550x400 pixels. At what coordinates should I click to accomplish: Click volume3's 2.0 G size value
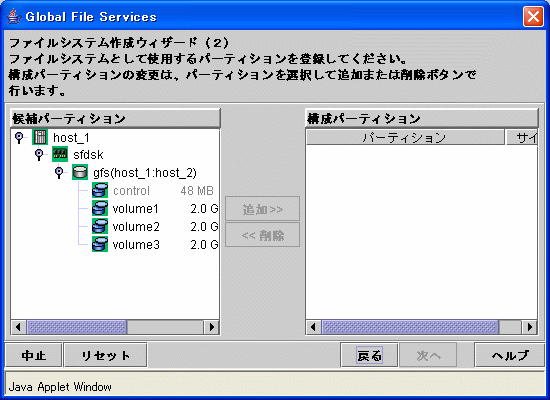(204, 245)
